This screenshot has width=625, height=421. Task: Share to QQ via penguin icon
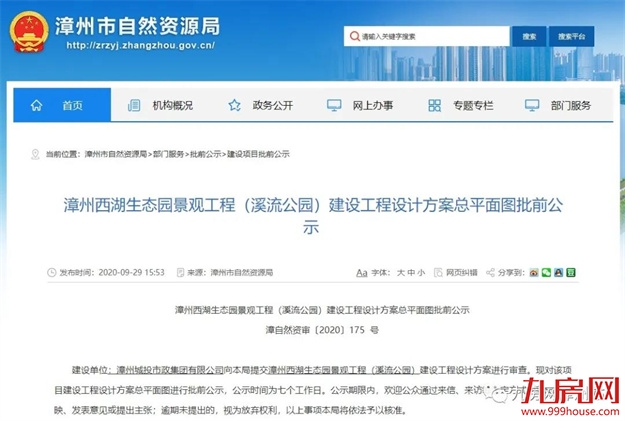point(558,273)
